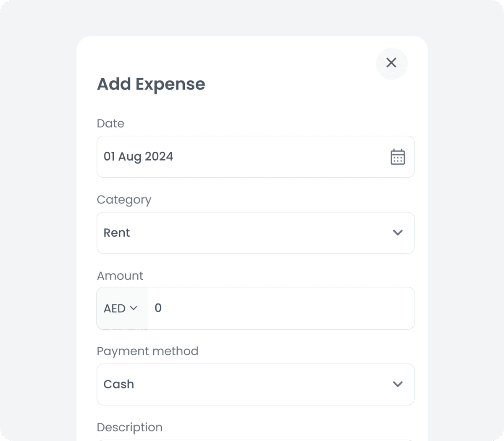Click the Date label

[x=110, y=123]
